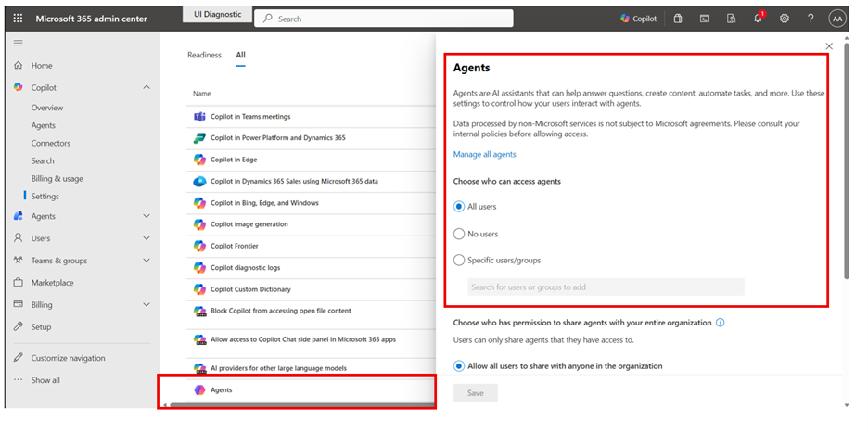The width and height of the screenshot is (868, 434).
Task: Click the Manage all agents link
Action: pyautogui.click(x=484, y=155)
